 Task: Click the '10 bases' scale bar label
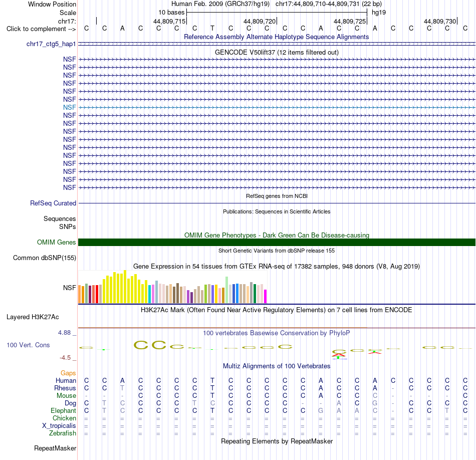[x=171, y=13]
